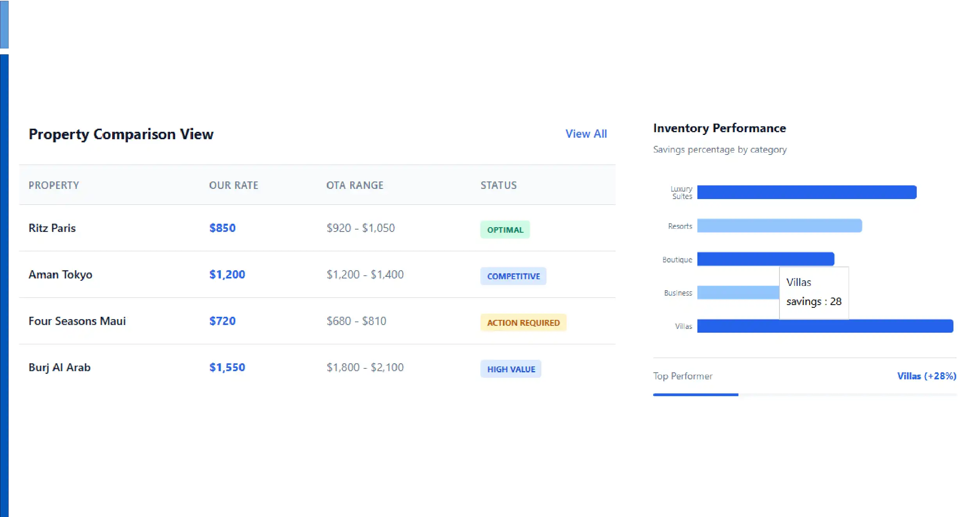Click the COMPETITIVE status badge
The width and height of the screenshot is (980, 517).
coord(513,276)
